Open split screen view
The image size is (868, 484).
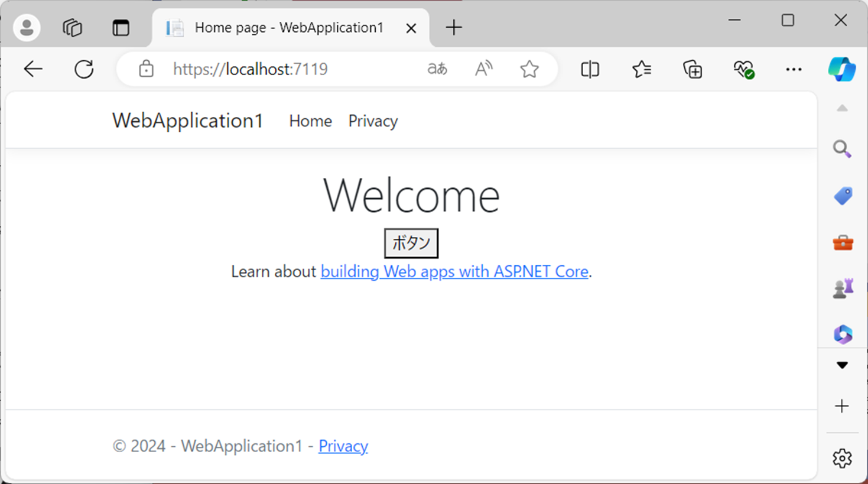click(590, 69)
